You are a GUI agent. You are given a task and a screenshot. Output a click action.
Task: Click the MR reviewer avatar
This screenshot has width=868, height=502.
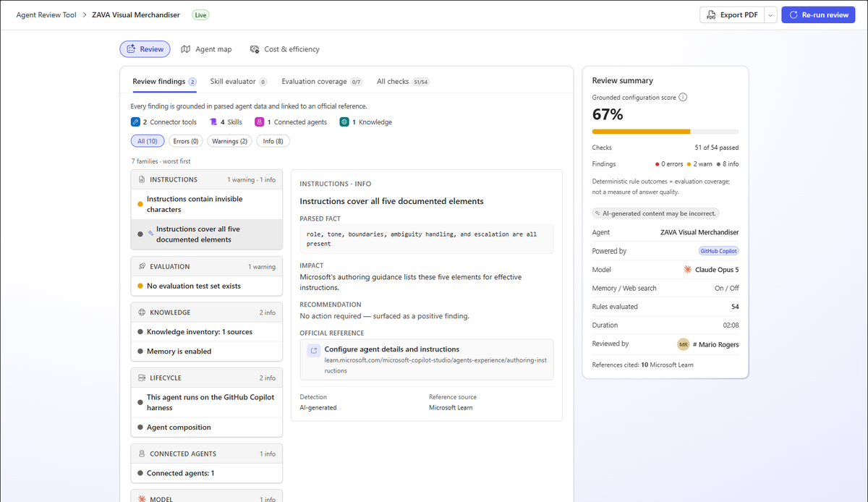[x=684, y=344]
